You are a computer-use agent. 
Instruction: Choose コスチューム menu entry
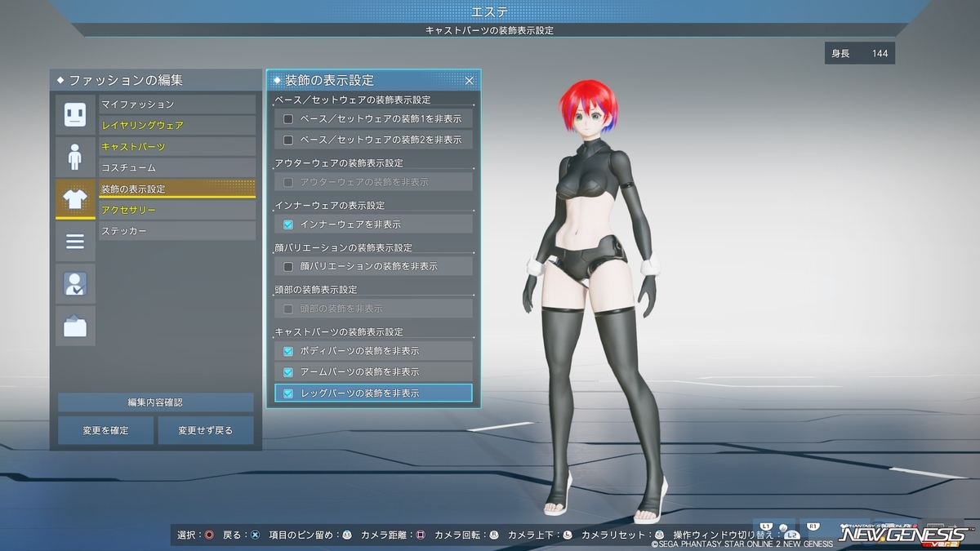[176, 168]
